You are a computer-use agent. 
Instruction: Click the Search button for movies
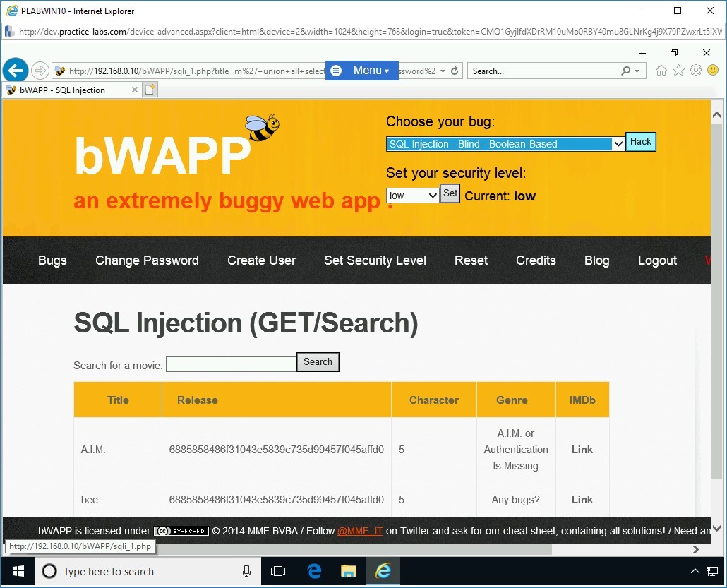pos(318,362)
